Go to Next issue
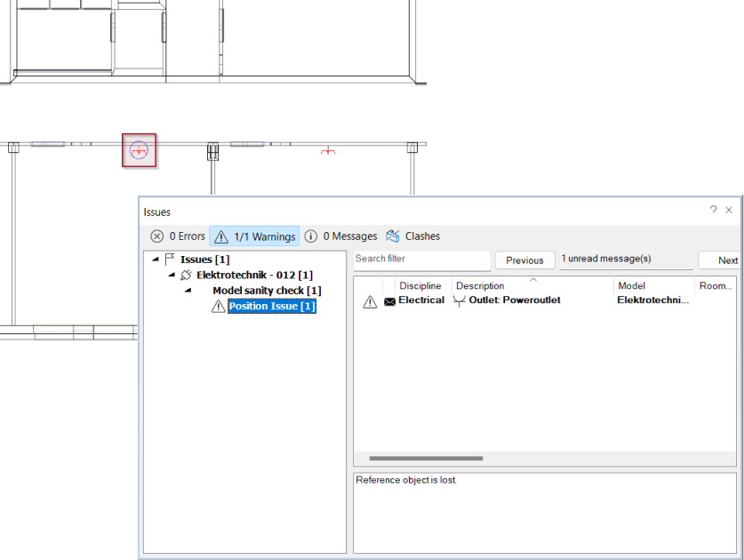Image resolution: width=744 pixels, height=560 pixels. pyautogui.click(x=726, y=260)
